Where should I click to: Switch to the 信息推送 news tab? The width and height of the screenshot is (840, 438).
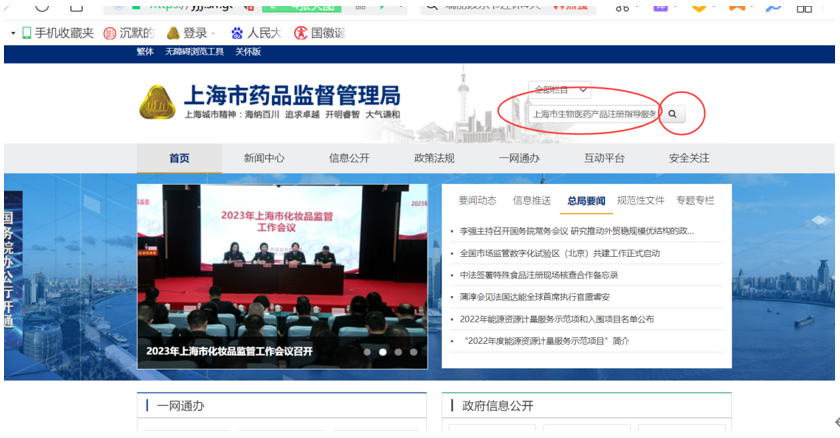pyautogui.click(x=531, y=200)
